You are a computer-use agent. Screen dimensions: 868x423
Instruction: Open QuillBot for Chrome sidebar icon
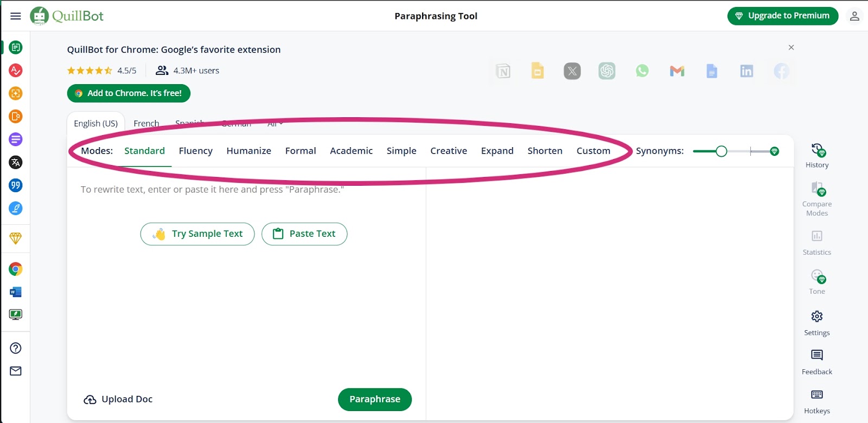click(16, 269)
